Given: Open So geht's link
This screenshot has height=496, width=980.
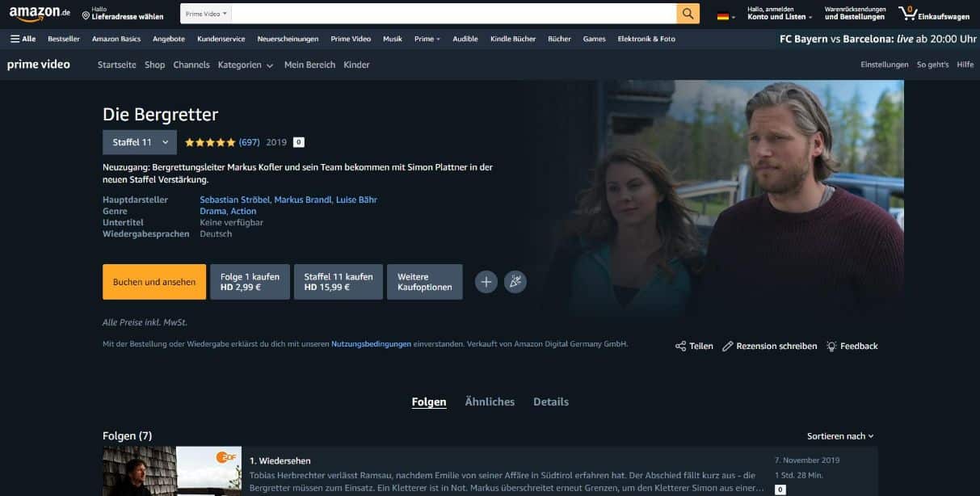Looking at the screenshot, I should [932, 65].
